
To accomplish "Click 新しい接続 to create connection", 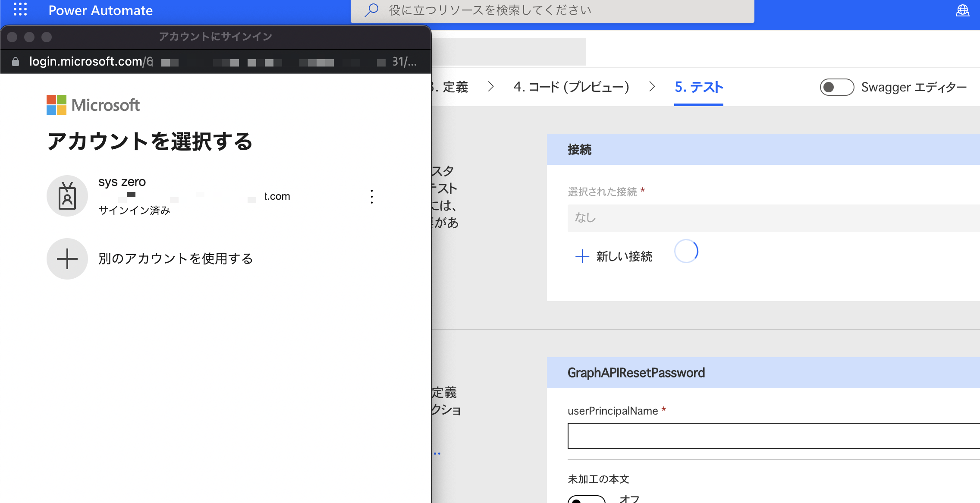I will tap(624, 256).
